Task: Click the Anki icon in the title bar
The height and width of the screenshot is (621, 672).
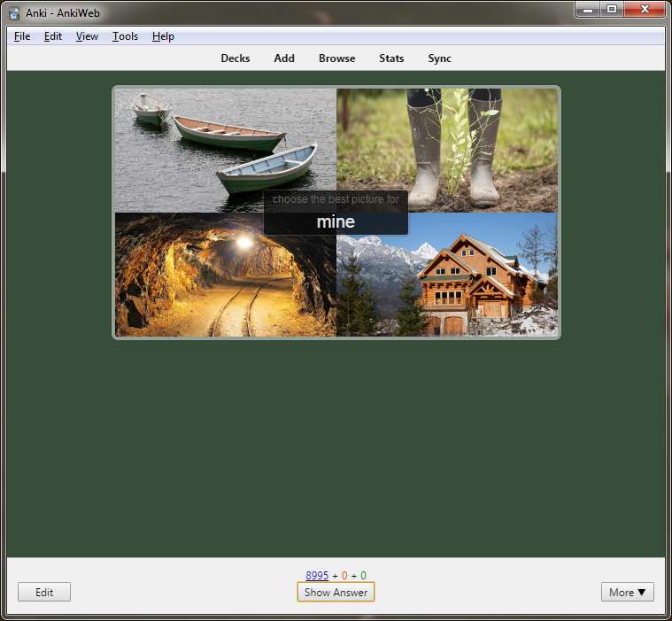Action: point(14,13)
